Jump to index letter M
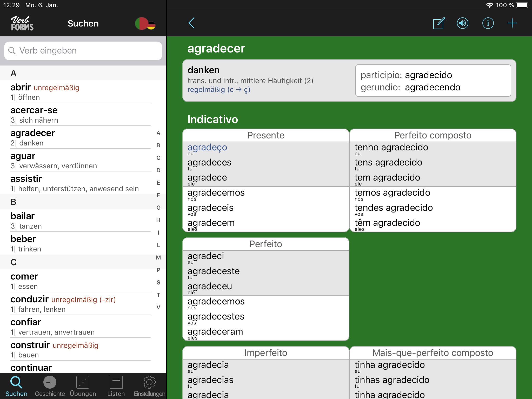 (158, 258)
